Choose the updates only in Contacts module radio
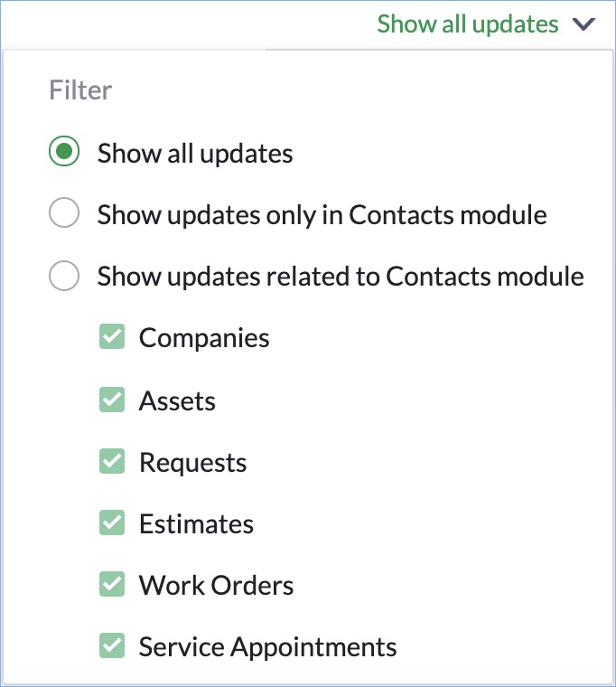 pos(64,214)
